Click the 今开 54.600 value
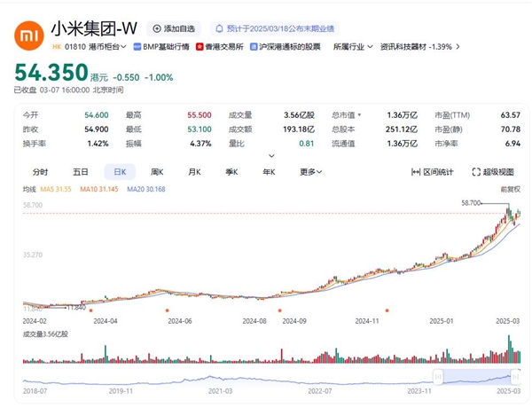This screenshot has width=532, height=408. (97, 115)
